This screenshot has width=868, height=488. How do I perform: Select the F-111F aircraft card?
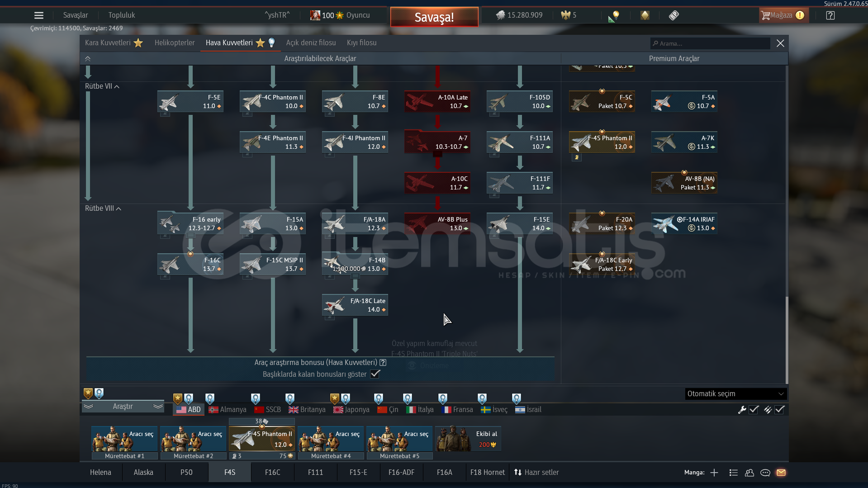click(520, 183)
